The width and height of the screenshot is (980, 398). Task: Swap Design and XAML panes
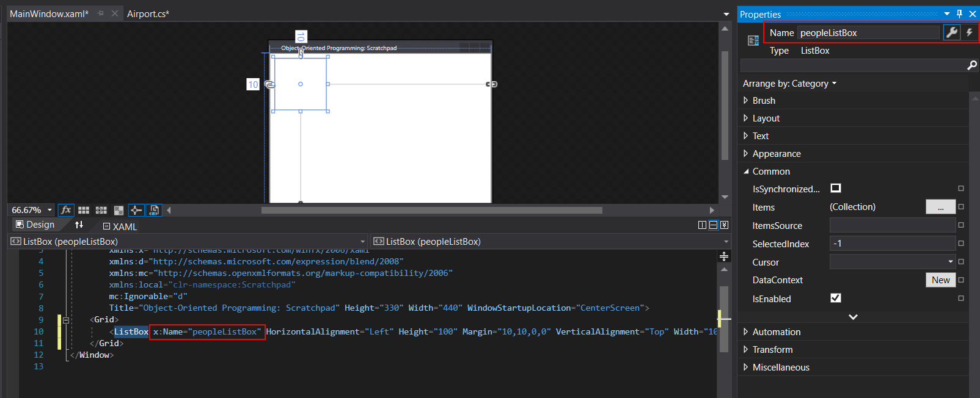79,225
